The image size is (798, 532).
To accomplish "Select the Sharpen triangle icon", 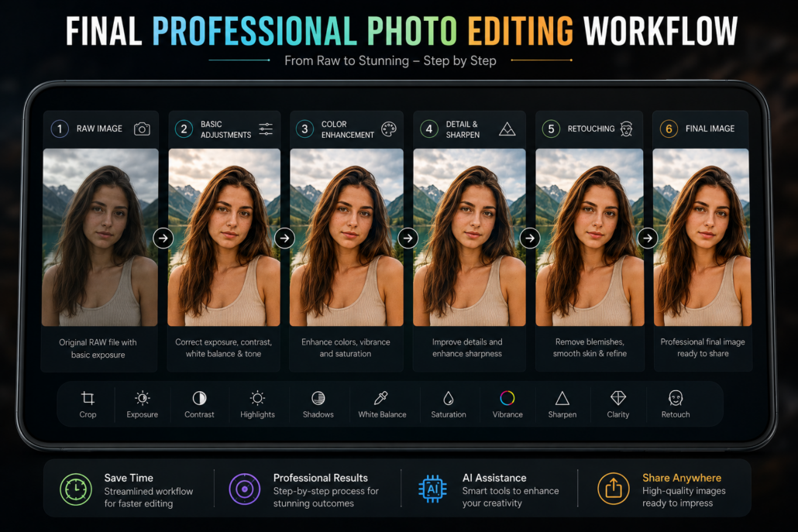I will point(562,398).
